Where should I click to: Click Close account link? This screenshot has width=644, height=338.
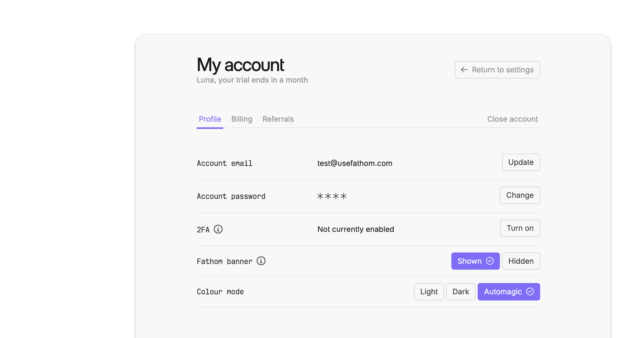pyautogui.click(x=513, y=119)
